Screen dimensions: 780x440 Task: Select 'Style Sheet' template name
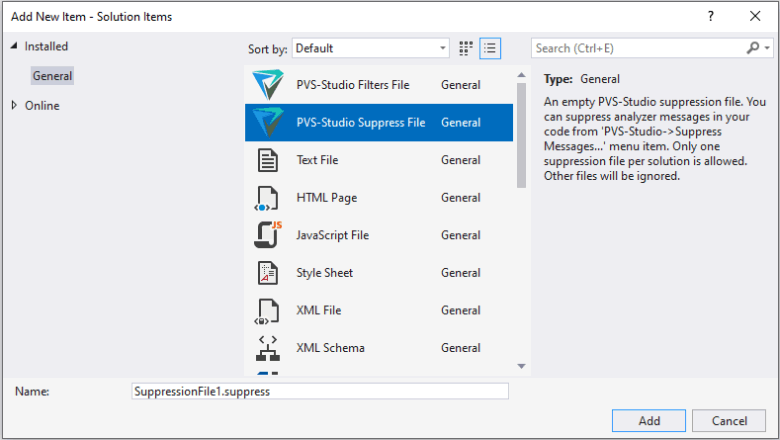tap(324, 273)
